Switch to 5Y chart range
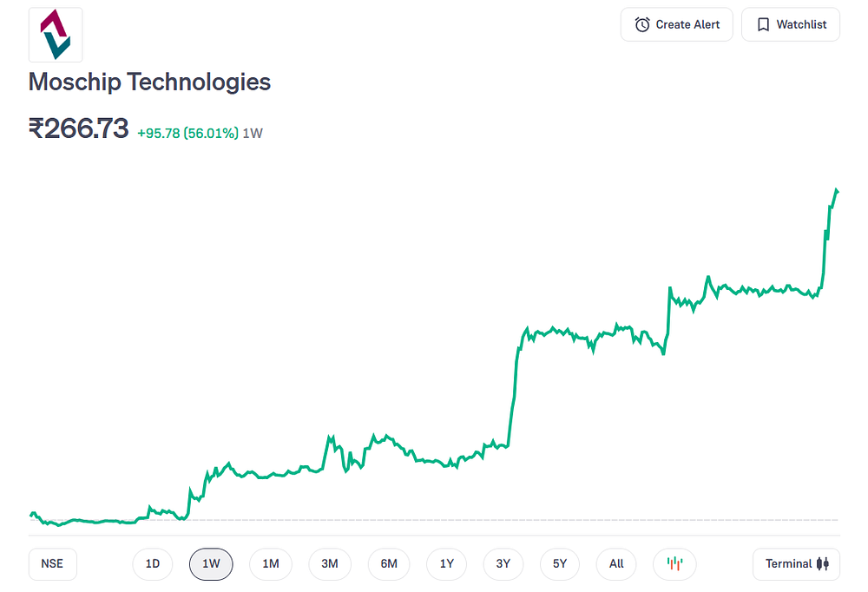The image size is (868, 592). (x=560, y=563)
